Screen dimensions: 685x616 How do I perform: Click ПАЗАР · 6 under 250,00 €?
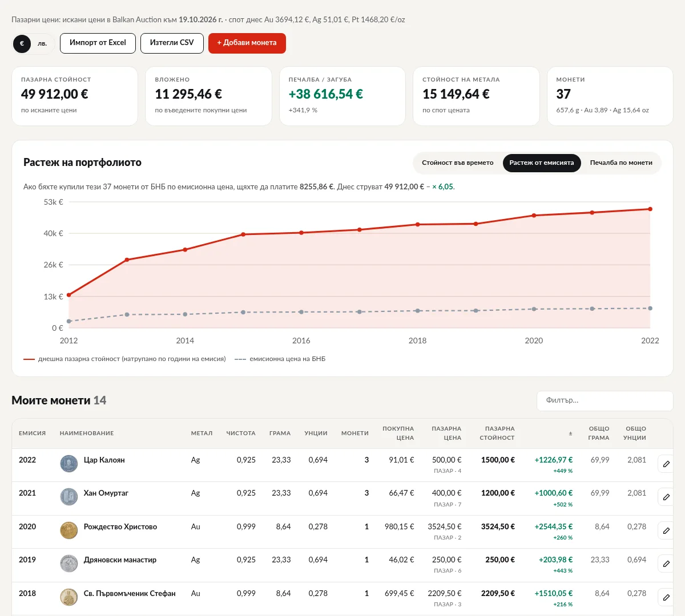[448, 571]
